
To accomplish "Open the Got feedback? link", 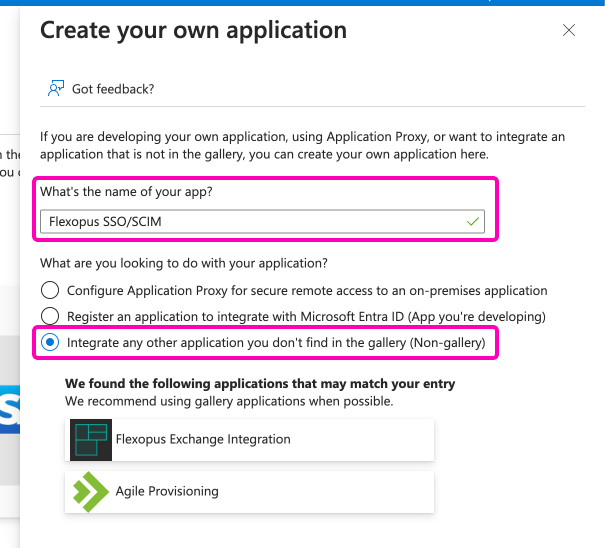I will click(x=113, y=89).
